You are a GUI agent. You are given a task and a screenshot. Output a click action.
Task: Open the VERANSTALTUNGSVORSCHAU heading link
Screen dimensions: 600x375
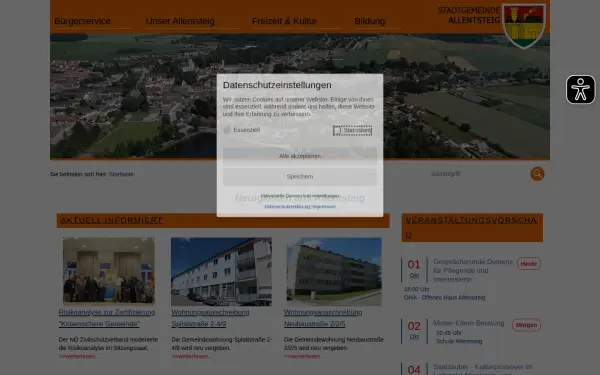471,227
